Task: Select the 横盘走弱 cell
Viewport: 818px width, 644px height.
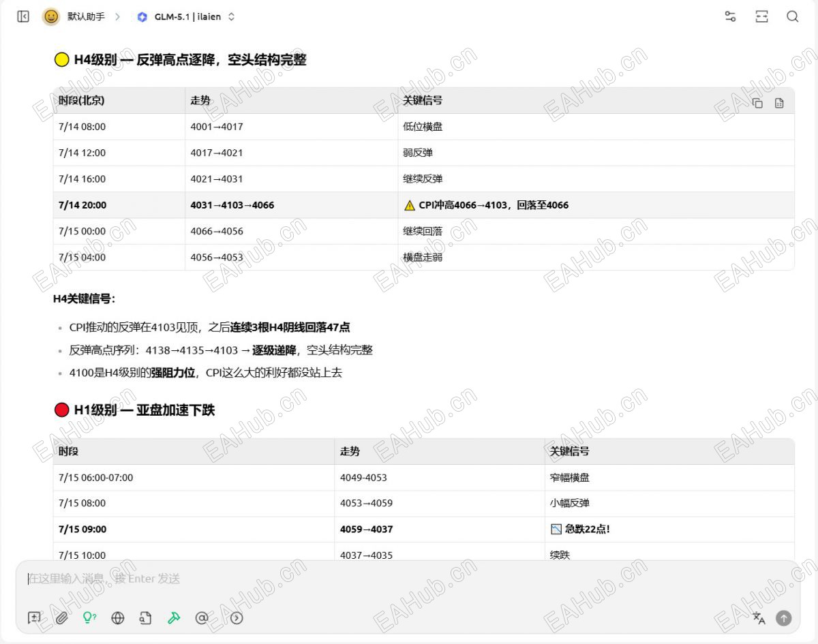Action: coord(596,258)
